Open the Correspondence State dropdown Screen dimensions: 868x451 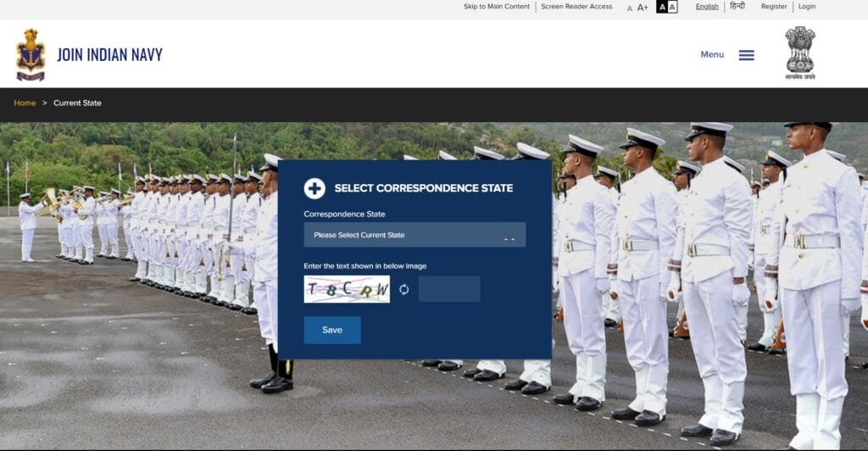(x=415, y=235)
